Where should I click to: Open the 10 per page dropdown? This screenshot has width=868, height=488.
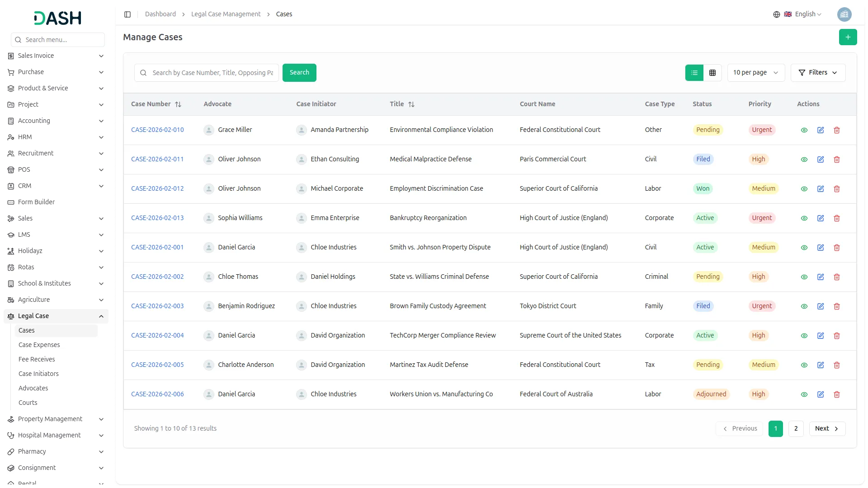click(x=755, y=73)
